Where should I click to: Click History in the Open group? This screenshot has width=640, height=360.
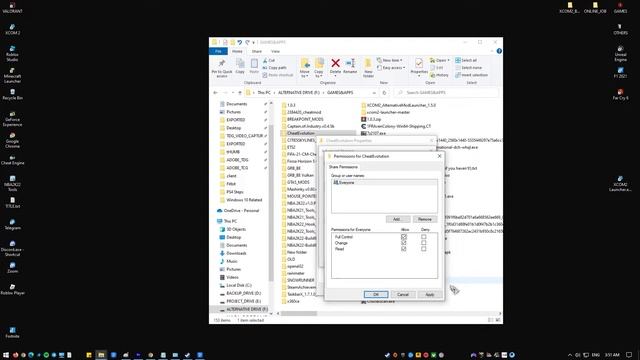439,75
